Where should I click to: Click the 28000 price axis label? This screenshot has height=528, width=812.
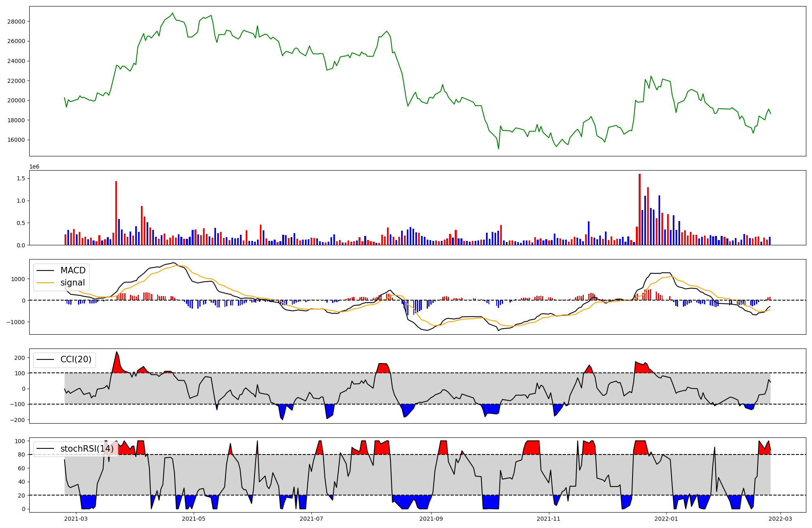tap(16, 22)
